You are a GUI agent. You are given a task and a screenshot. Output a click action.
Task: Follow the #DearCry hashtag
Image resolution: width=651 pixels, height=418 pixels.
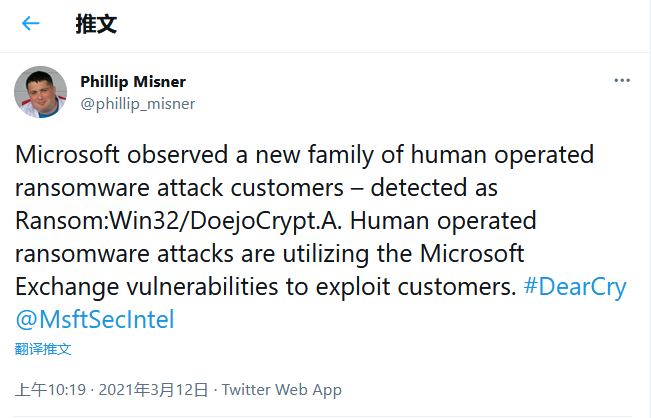(x=576, y=287)
